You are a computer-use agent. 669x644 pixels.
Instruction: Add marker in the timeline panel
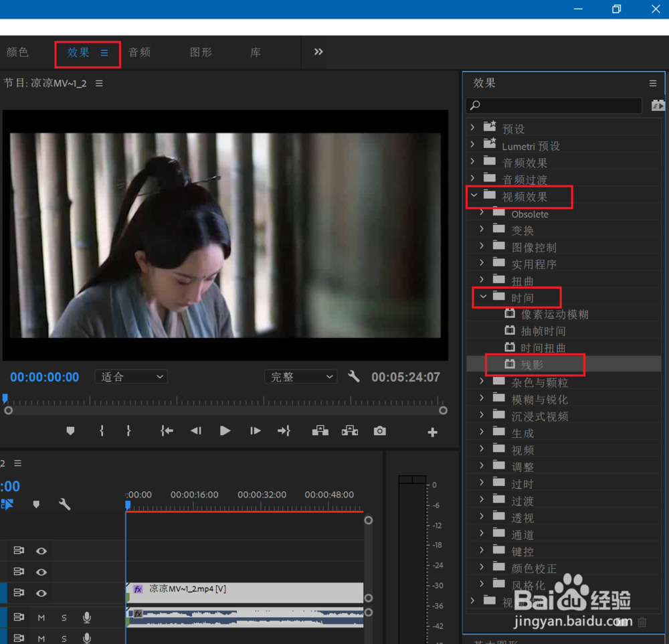(x=36, y=504)
